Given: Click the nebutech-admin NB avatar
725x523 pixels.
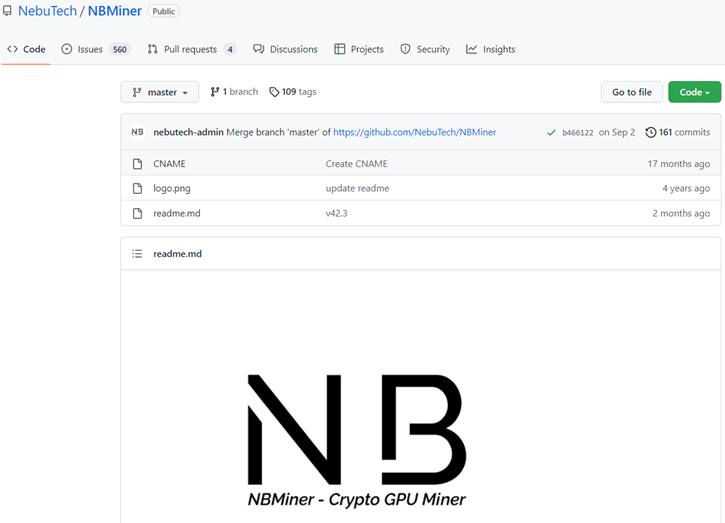Looking at the screenshot, I should (137, 132).
